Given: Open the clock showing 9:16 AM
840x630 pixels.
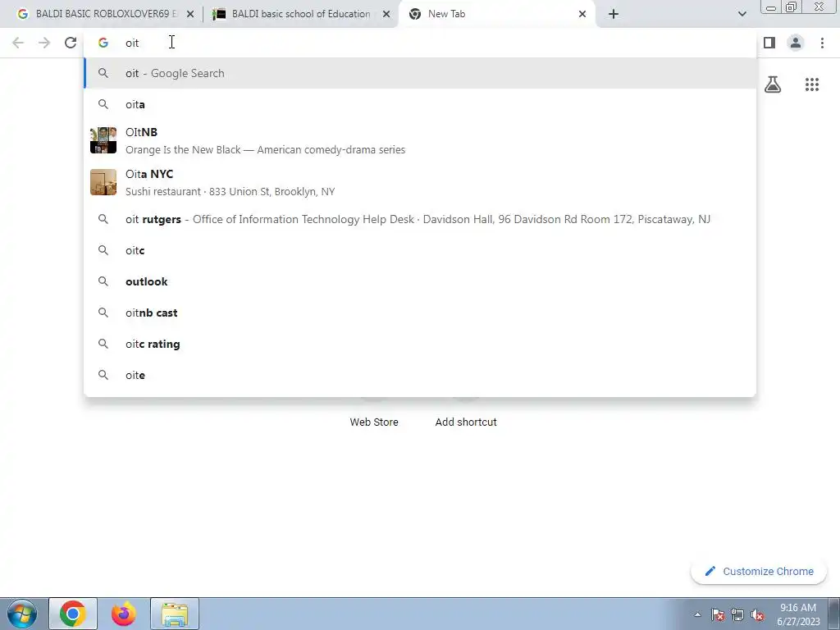Looking at the screenshot, I should click(798, 614).
